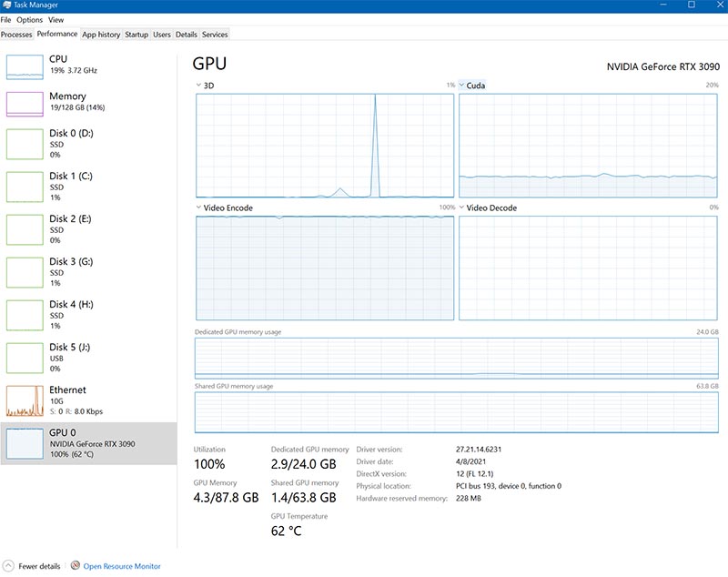
Task: Select Disk 5 (J:) USB in sidebar
Action: point(88,357)
